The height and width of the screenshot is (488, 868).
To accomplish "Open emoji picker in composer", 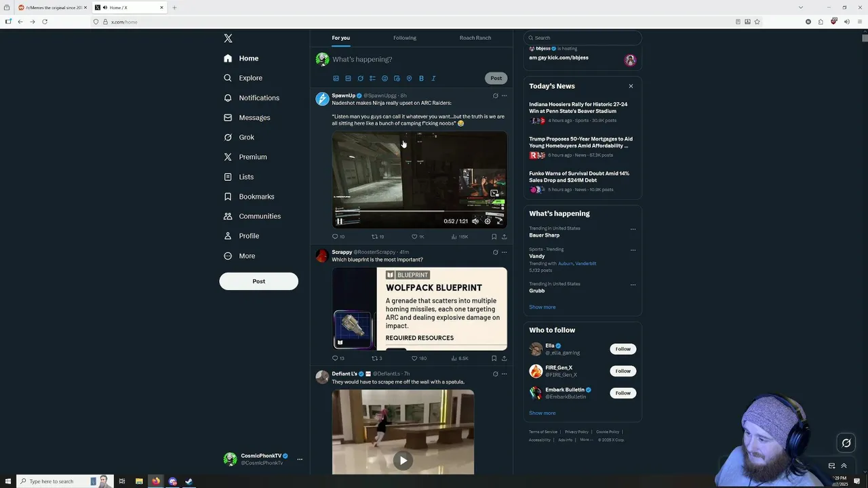I will 384,79.
